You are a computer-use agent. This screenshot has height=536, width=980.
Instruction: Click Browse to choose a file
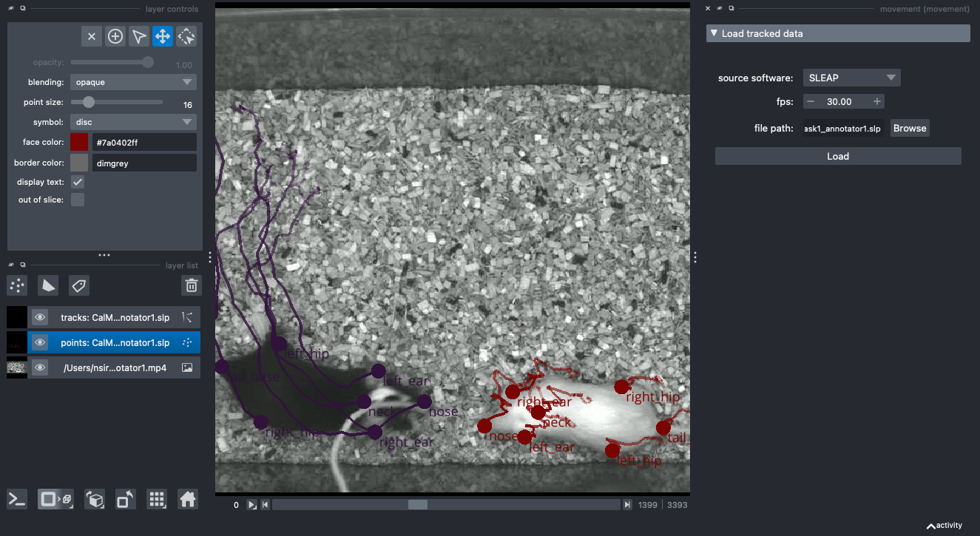coord(909,128)
